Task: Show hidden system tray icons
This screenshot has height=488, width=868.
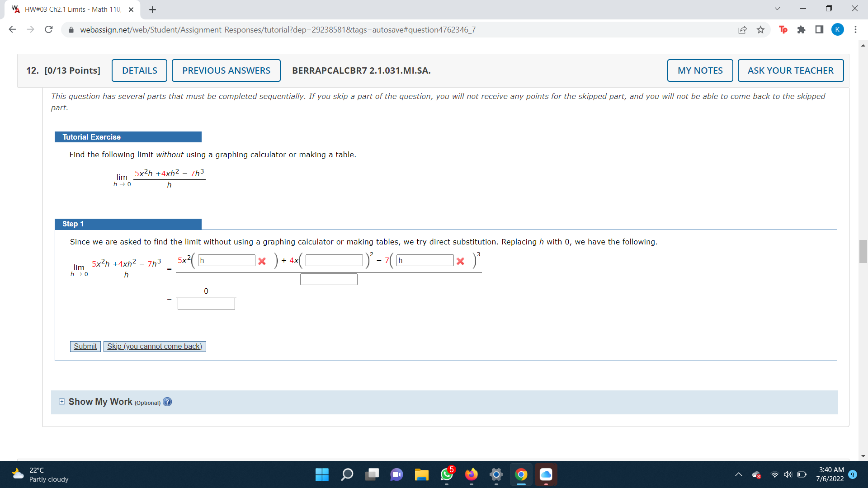Action: [x=739, y=475]
